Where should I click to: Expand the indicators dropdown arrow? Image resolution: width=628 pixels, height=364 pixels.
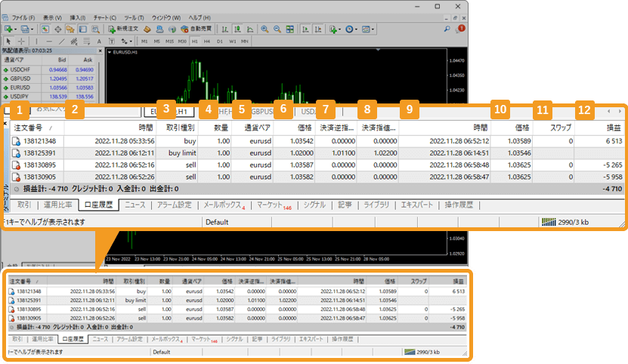[339, 29]
